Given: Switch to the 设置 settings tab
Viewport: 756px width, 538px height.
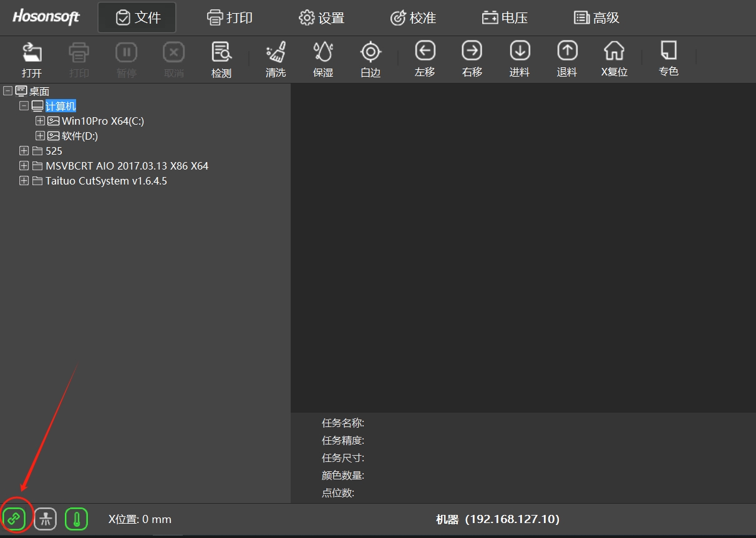Looking at the screenshot, I should [x=322, y=18].
